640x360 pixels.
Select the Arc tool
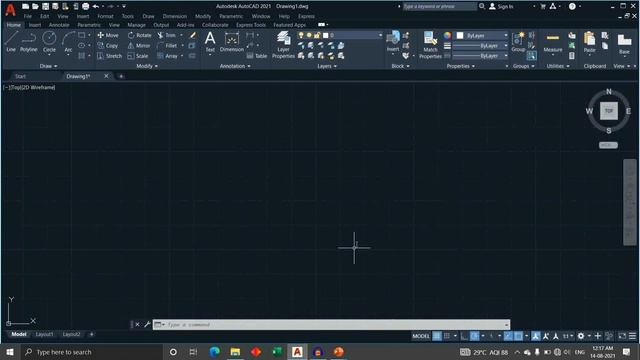[68, 42]
